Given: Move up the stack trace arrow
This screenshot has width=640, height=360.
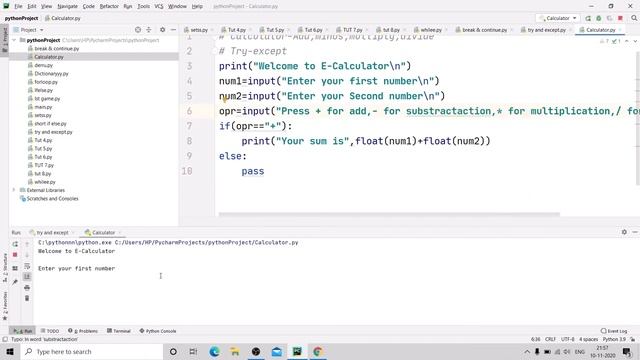Looking at the screenshot, I should coord(27,244).
